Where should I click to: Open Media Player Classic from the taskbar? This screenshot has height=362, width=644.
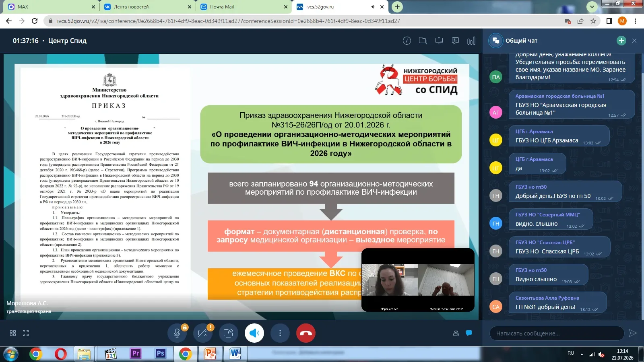[110, 354]
